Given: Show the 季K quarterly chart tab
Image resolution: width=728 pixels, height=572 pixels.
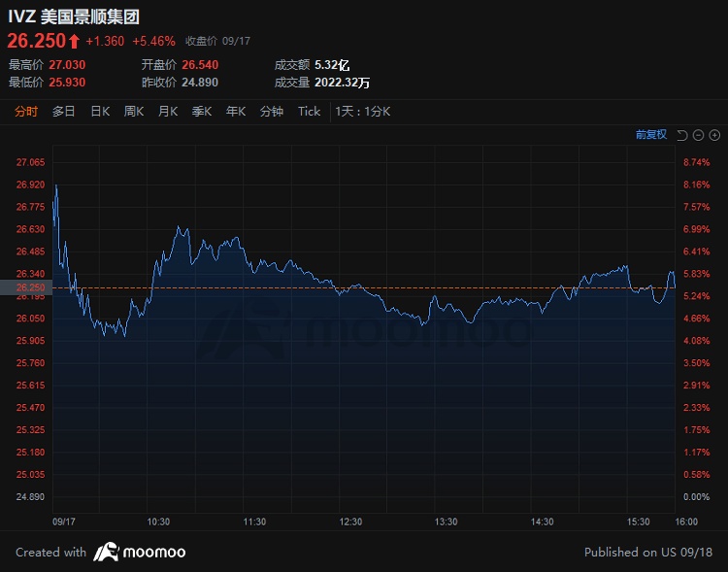Looking at the screenshot, I should coord(202,112).
